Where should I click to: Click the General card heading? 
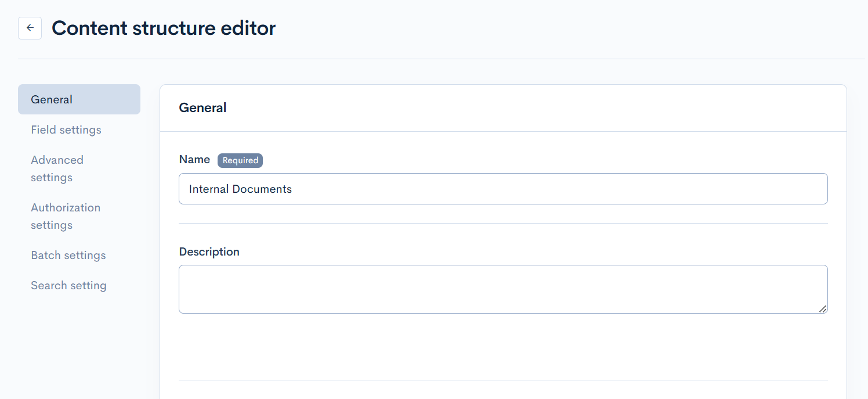pos(202,107)
